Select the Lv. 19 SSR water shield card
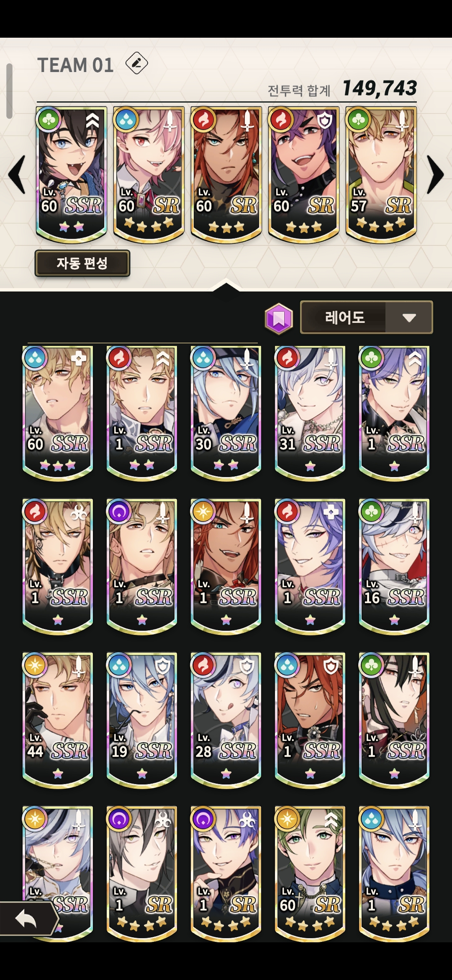This screenshot has width=452, height=980. click(142, 720)
